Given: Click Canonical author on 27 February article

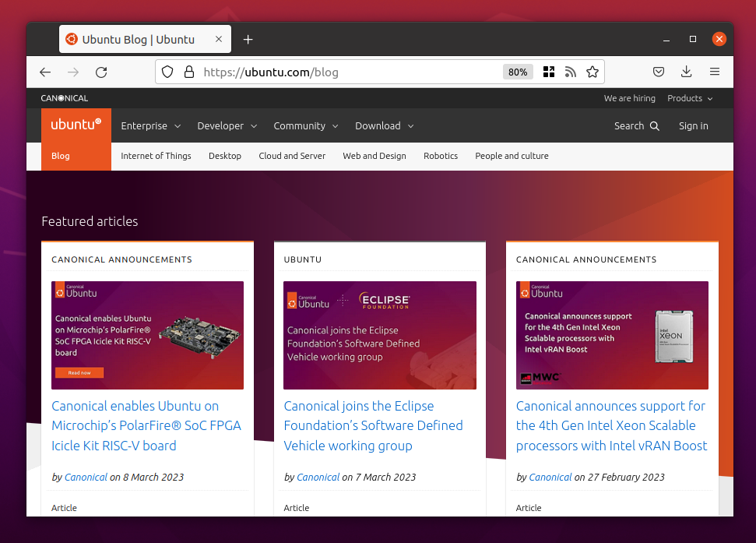Looking at the screenshot, I should [550, 477].
